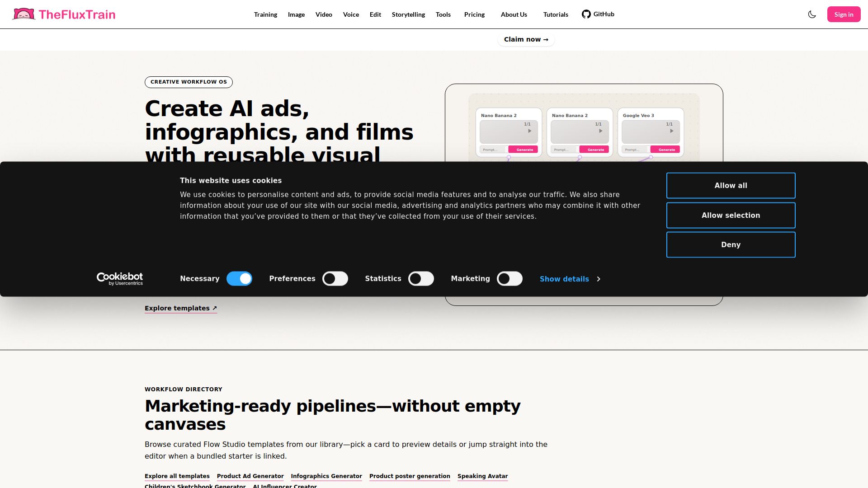Click the WORKFLOW DIRECTORY label
Screen dimensions: 868x488
pos(184,389)
